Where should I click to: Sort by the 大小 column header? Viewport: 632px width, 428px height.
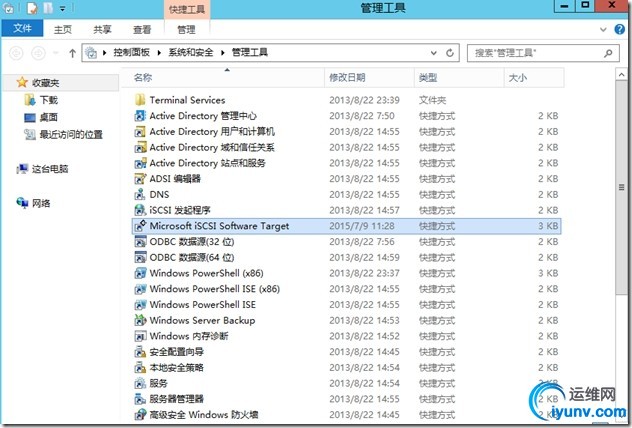pos(534,77)
